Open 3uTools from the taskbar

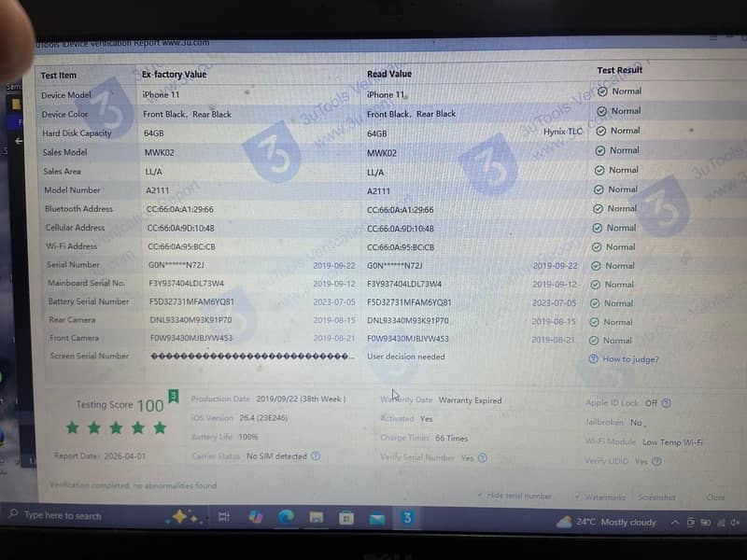coord(407,518)
